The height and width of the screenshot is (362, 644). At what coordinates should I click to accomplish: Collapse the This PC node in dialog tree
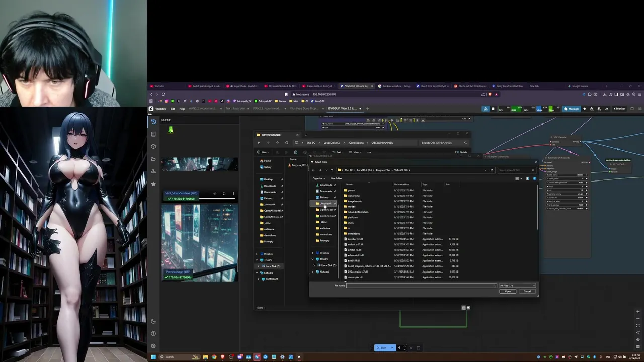pyautogui.click(x=312, y=259)
